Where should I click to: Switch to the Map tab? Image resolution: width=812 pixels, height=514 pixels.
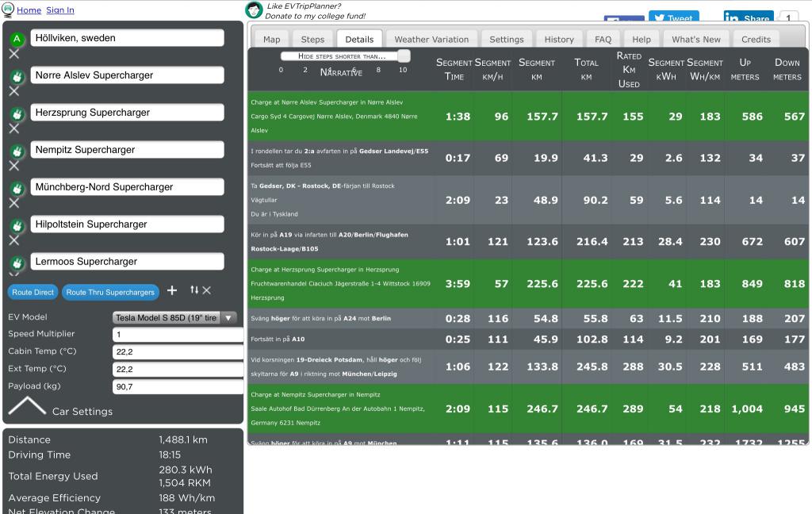click(x=271, y=39)
